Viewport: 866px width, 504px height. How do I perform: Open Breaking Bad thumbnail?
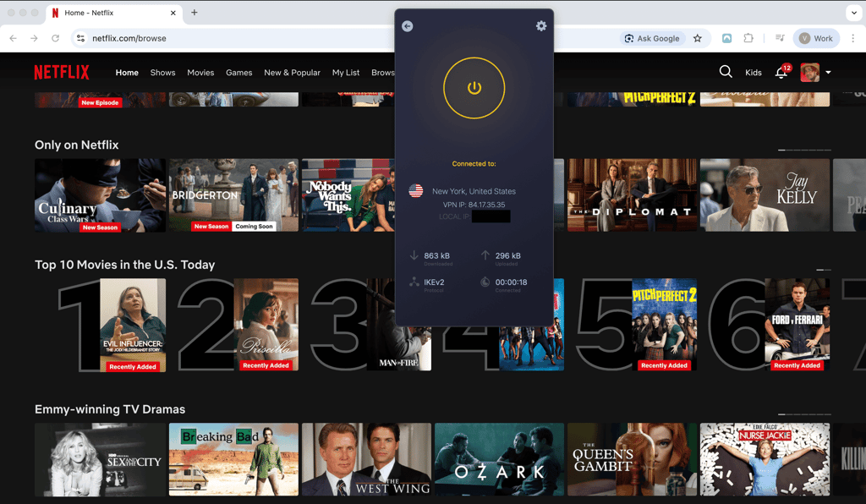click(x=233, y=459)
